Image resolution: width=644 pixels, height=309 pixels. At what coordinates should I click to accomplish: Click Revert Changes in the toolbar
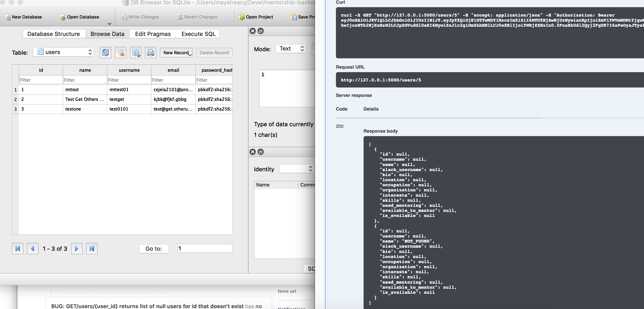(x=197, y=17)
